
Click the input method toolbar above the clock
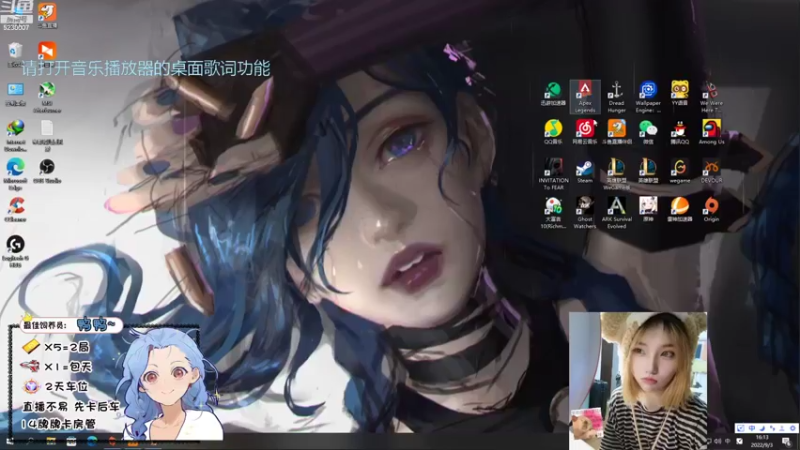(766, 428)
